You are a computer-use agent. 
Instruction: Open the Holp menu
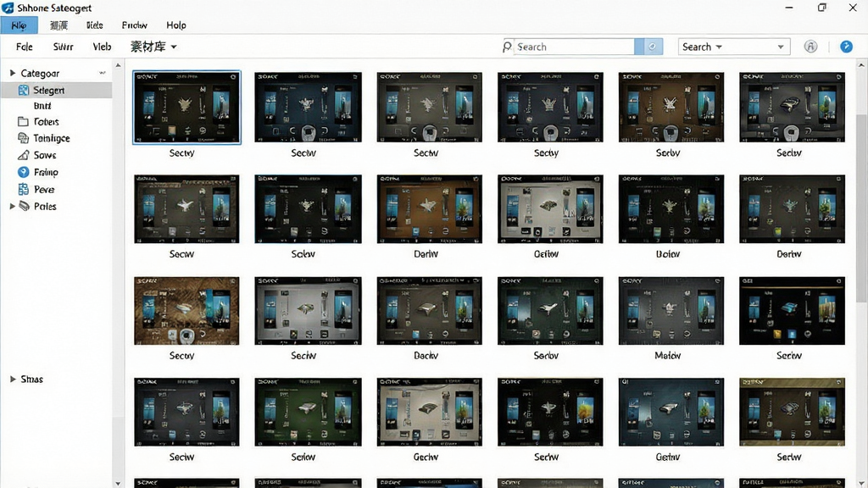pos(176,25)
